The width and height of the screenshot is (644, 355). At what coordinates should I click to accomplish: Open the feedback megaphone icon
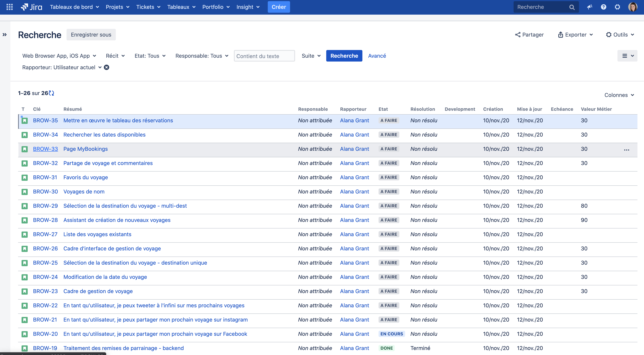point(590,7)
